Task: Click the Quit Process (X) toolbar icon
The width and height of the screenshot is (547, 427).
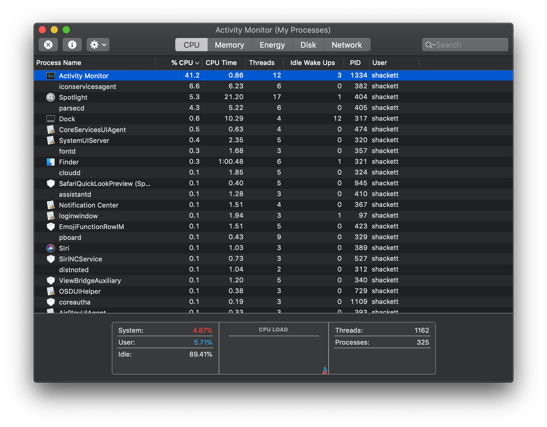Action: coord(48,45)
